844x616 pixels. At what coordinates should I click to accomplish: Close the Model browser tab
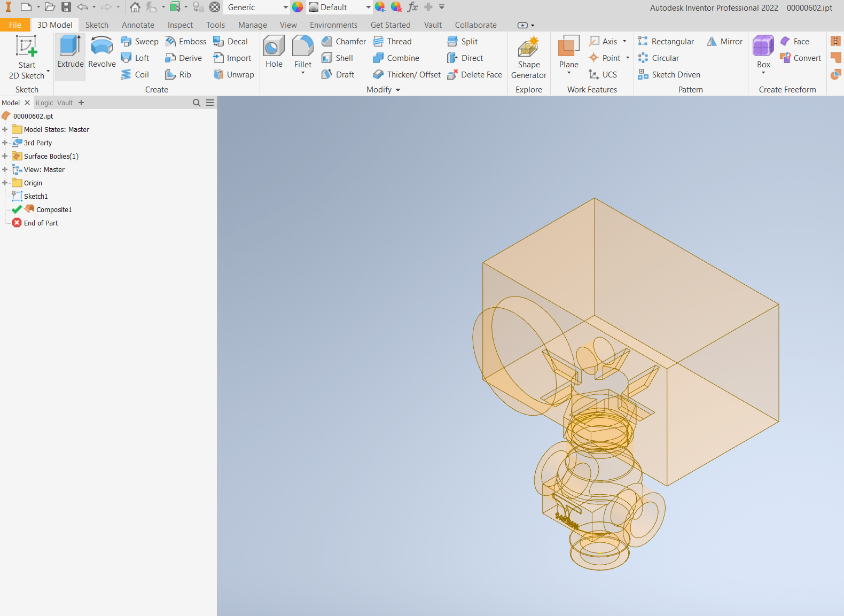point(27,103)
